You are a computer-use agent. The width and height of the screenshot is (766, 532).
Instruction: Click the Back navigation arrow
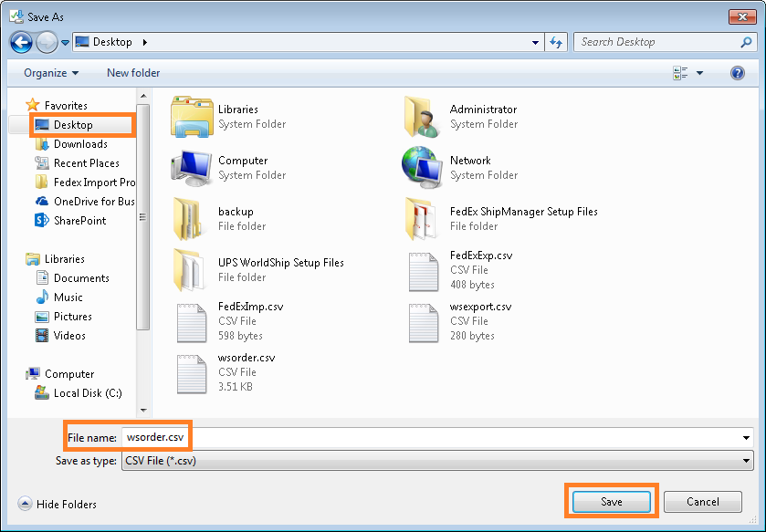(x=21, y=43)
